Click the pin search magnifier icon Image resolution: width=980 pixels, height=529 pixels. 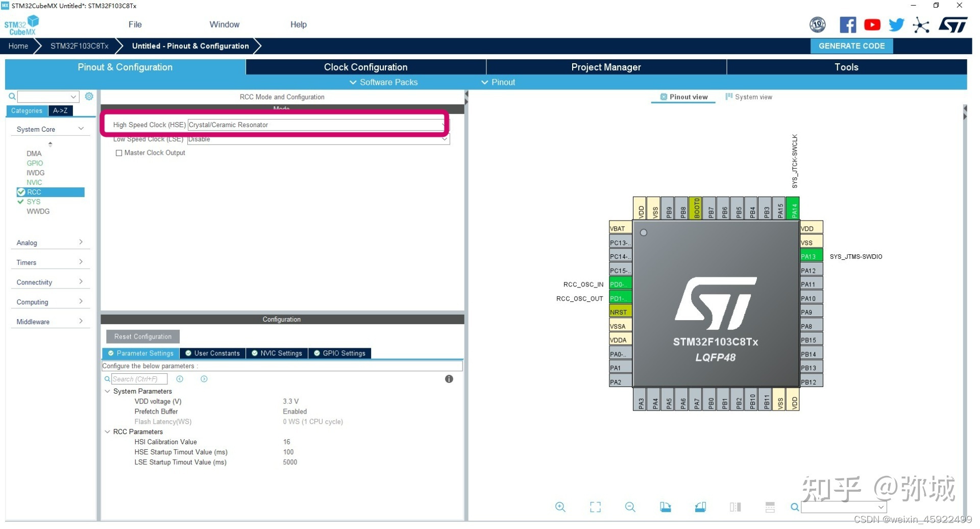795,508
